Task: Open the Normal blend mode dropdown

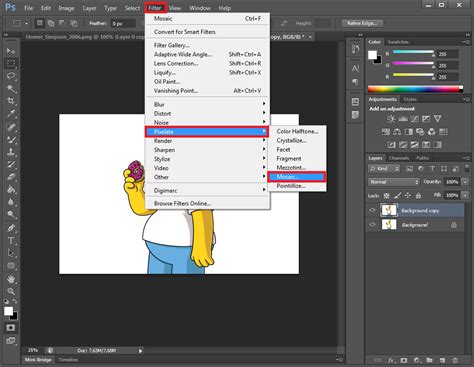Action: coord(393,182)
